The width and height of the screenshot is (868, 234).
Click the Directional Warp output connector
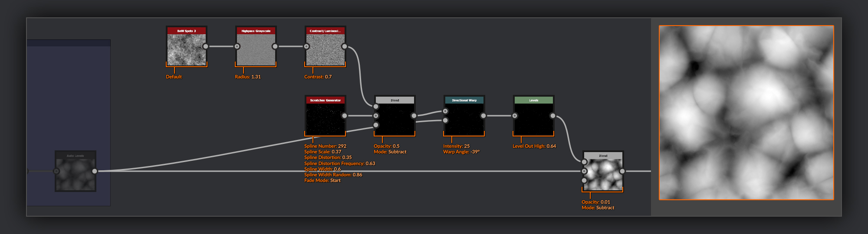tap(483, 116)
